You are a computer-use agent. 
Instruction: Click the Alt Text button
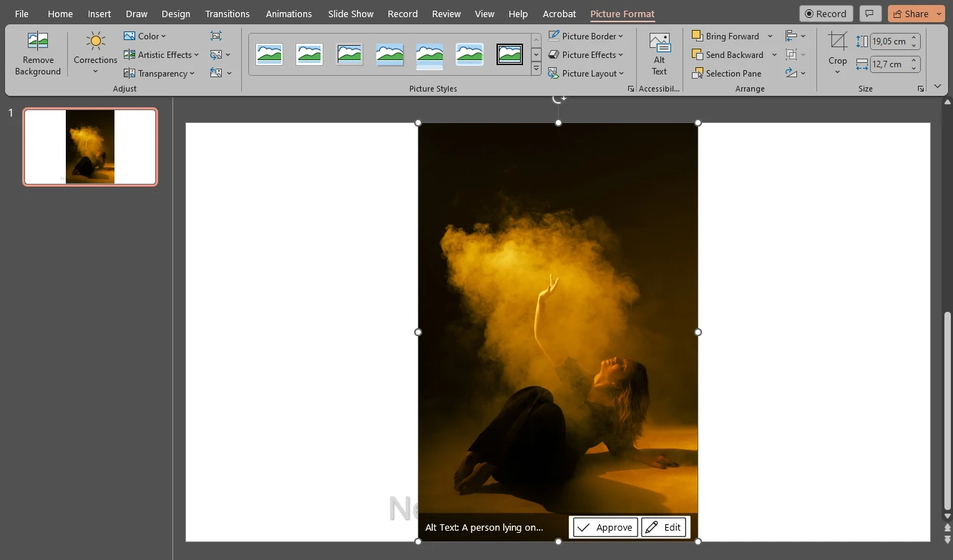[x=659, y=53]
